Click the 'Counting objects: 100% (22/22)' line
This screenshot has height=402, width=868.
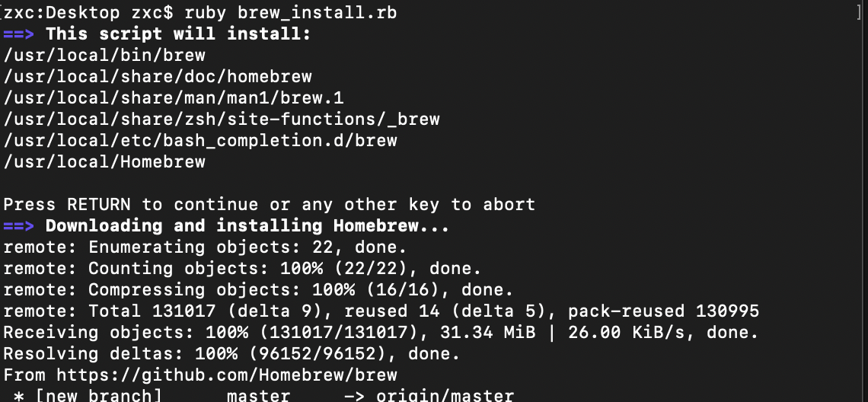[x=242, y=269]
